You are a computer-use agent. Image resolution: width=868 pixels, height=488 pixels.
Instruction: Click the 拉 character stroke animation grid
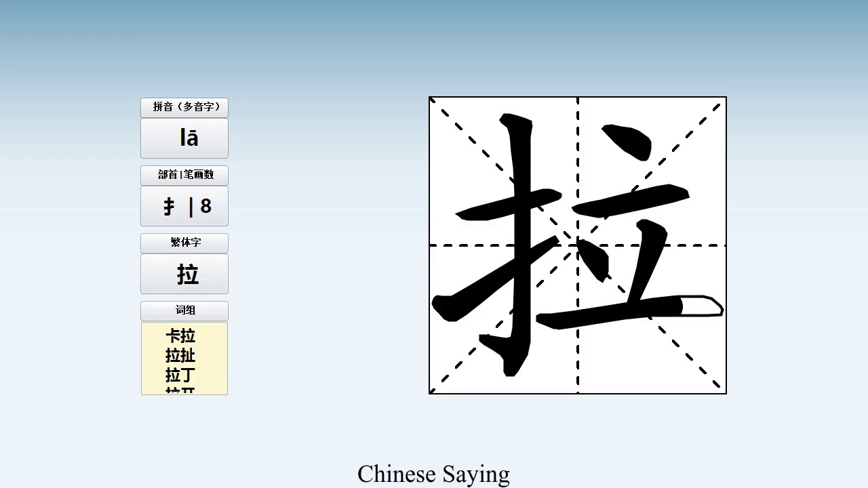coord(578,245)
